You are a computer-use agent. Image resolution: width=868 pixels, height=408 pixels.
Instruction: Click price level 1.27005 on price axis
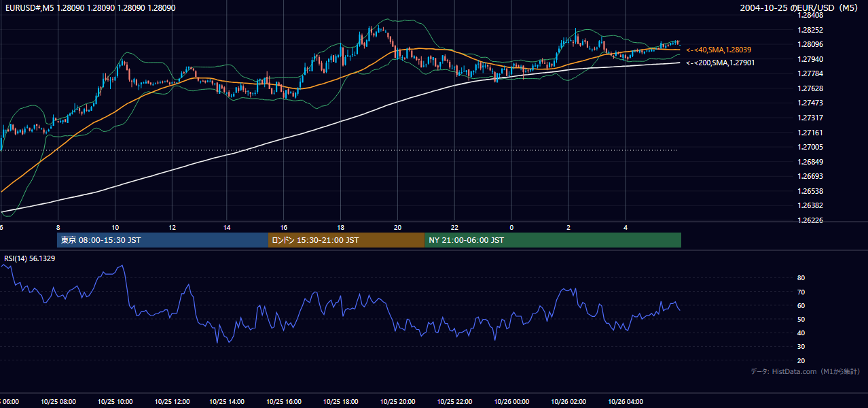(810, 147)
